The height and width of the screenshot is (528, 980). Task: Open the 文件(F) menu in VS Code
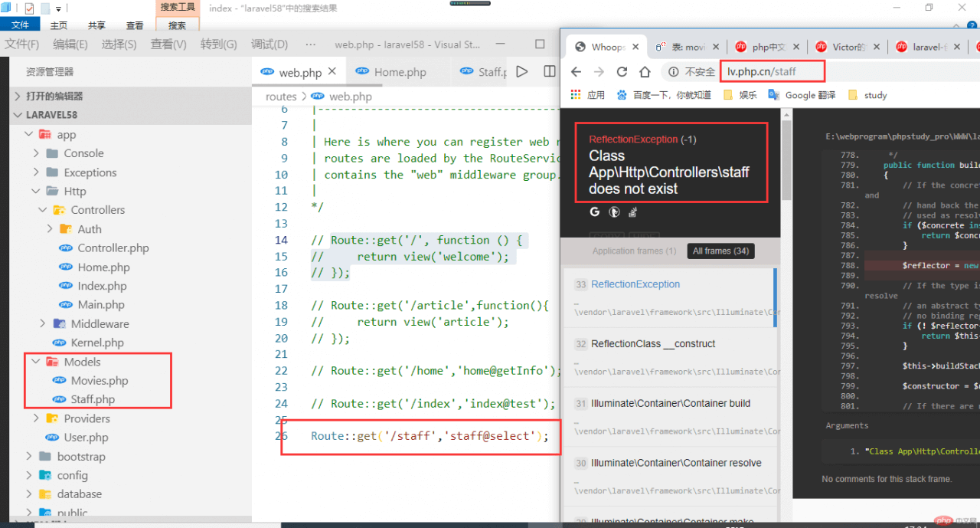(x=21, y=44)
